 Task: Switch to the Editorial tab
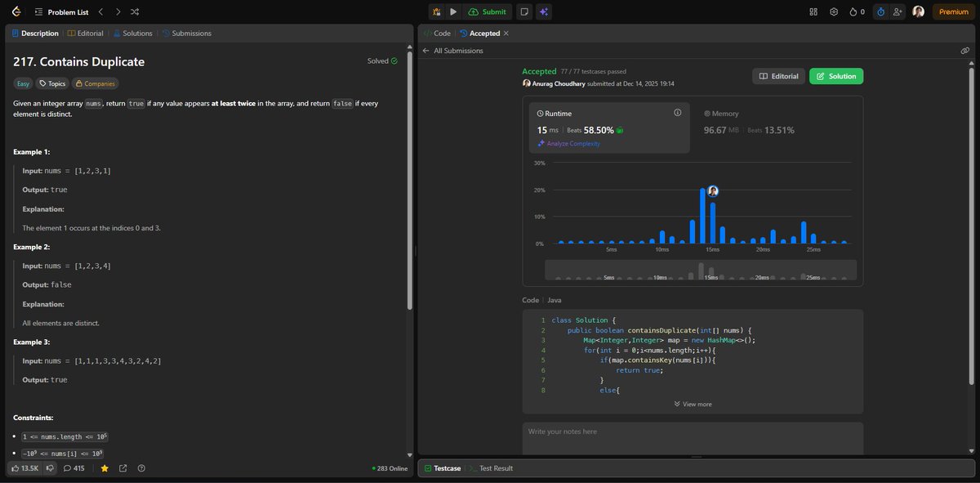[x=85, y=34]
